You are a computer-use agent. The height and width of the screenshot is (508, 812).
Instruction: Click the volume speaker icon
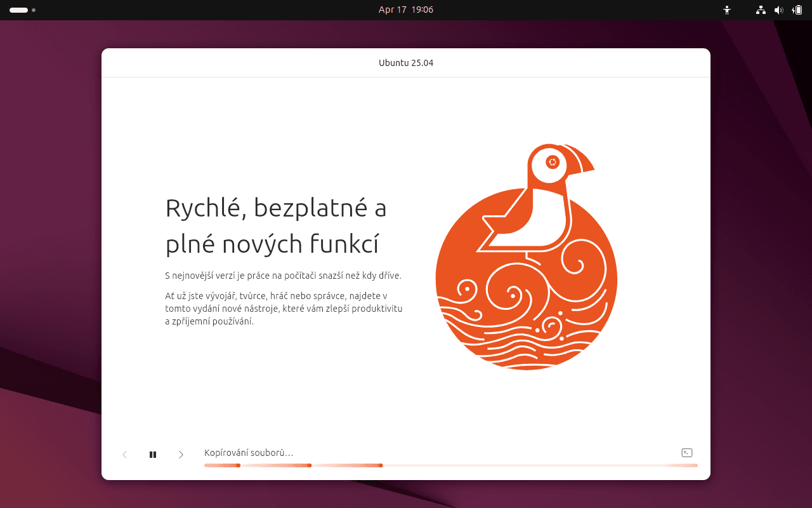[x=778, y=10]
